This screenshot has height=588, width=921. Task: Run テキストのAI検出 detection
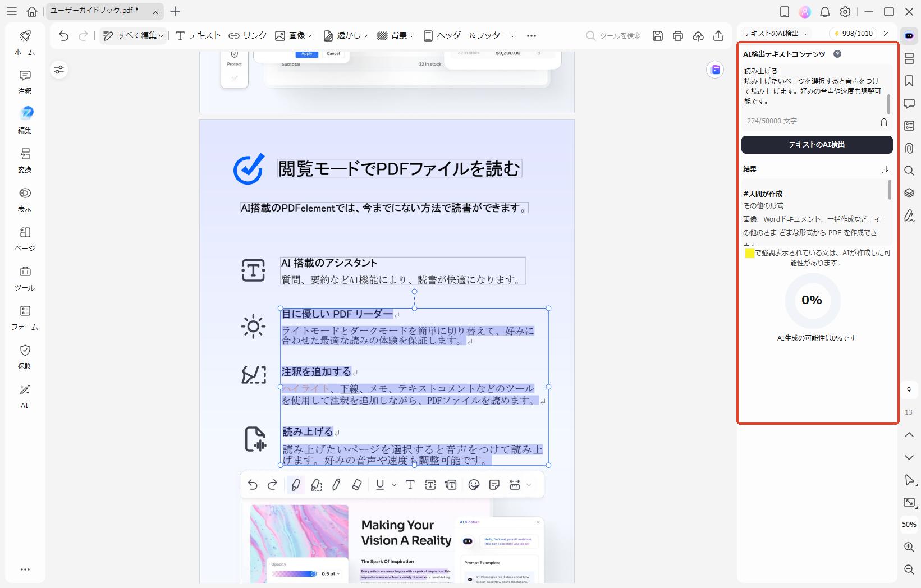(x=817, y=145)
